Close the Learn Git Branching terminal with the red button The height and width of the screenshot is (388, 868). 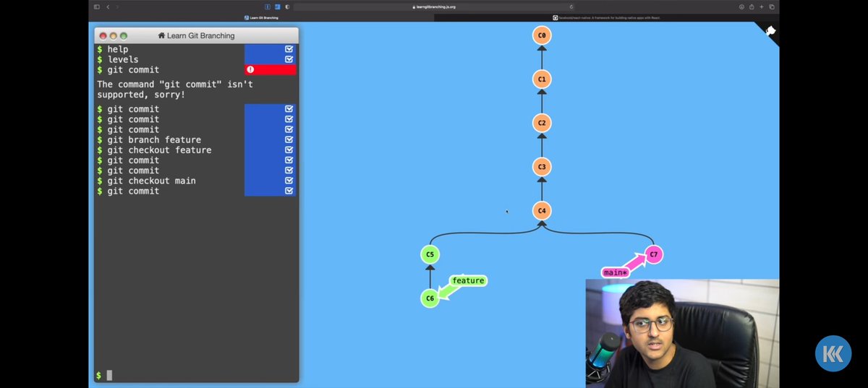pos(103,35)
